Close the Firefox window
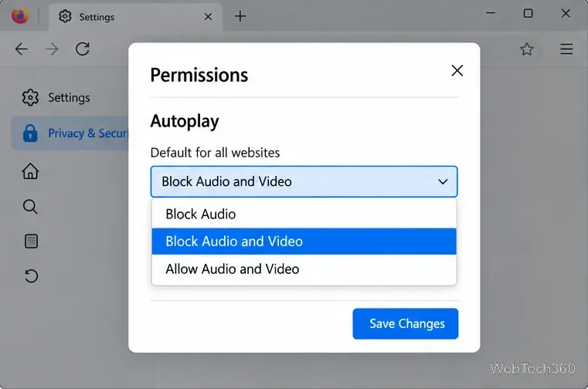This screenshot has height=389, width=588. pos(566,13)
